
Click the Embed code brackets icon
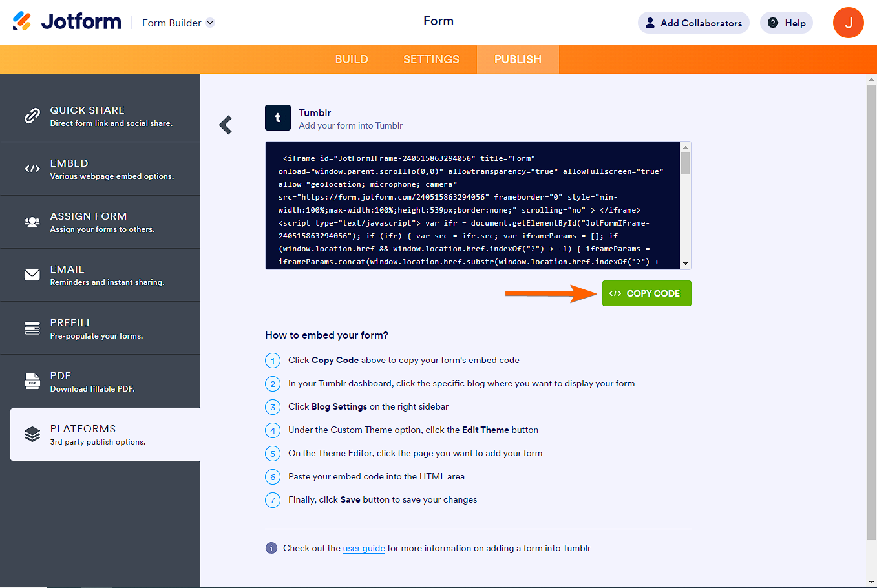point(32,169)
